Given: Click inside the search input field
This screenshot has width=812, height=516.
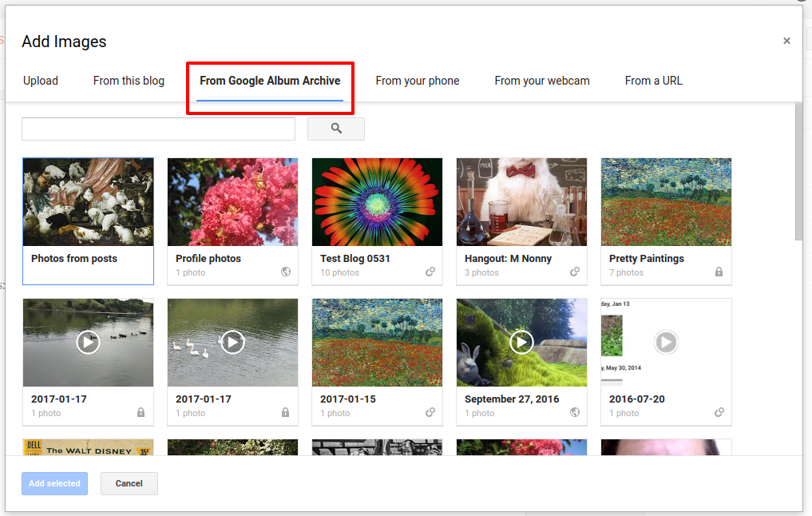Looking at the screenshot, I should click(x=158, y=129).
